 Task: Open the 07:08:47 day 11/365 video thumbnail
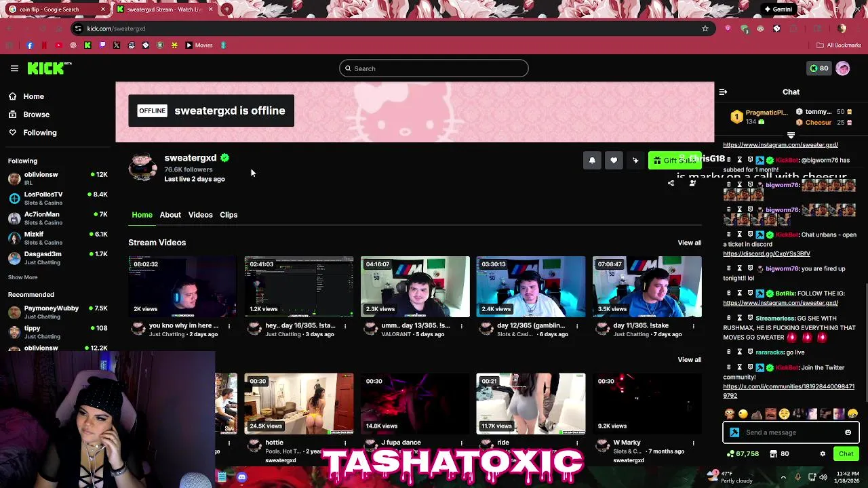(x=646, y=287)
